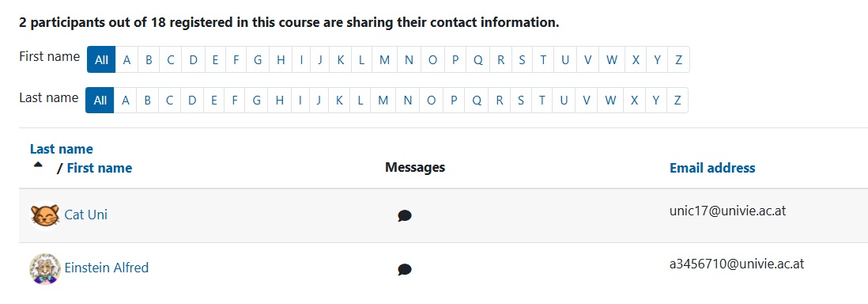Select All in Last name filter
Screen dimensions: 868x304
click(x=100, y=101)
